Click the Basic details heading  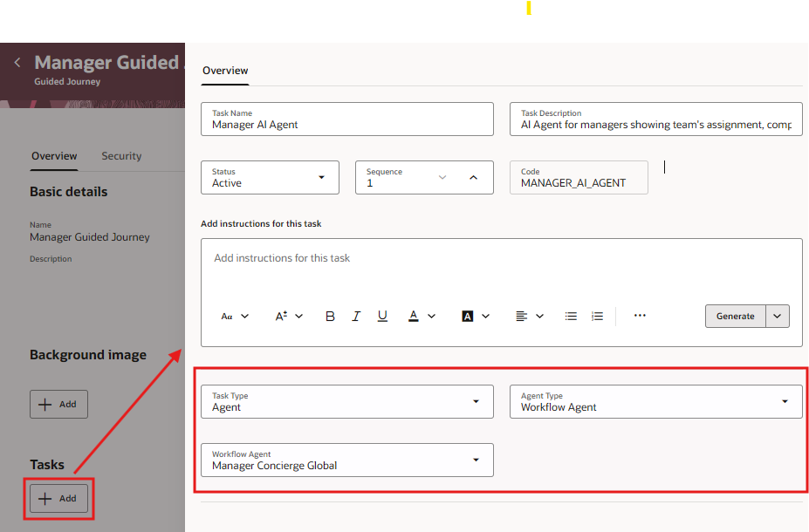pos(69,192)
